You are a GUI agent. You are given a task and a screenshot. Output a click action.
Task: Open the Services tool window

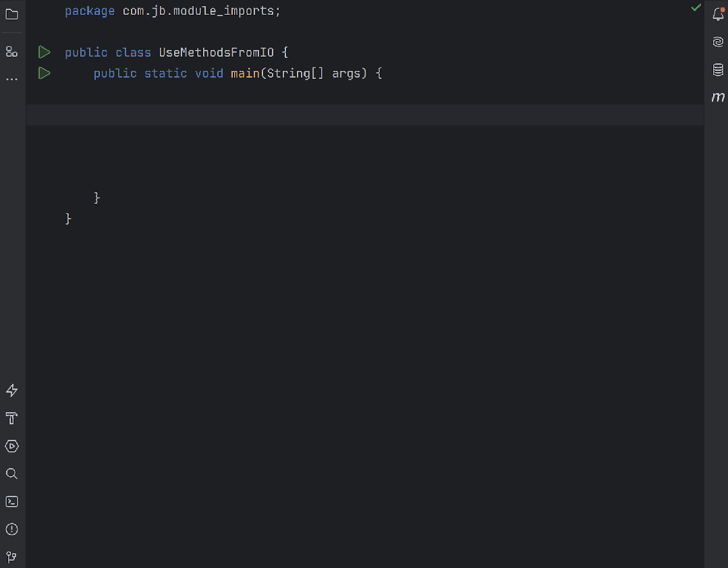tap(11, 446)
